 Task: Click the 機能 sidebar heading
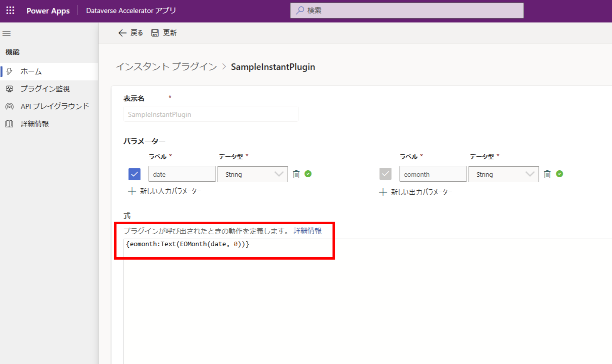(12, 52)
